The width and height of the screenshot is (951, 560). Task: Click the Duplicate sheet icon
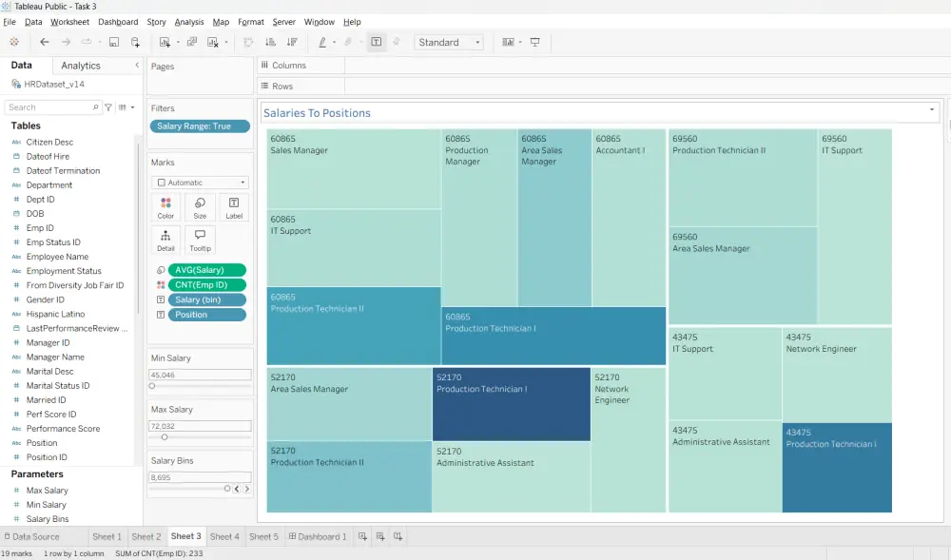pos(192,42)
